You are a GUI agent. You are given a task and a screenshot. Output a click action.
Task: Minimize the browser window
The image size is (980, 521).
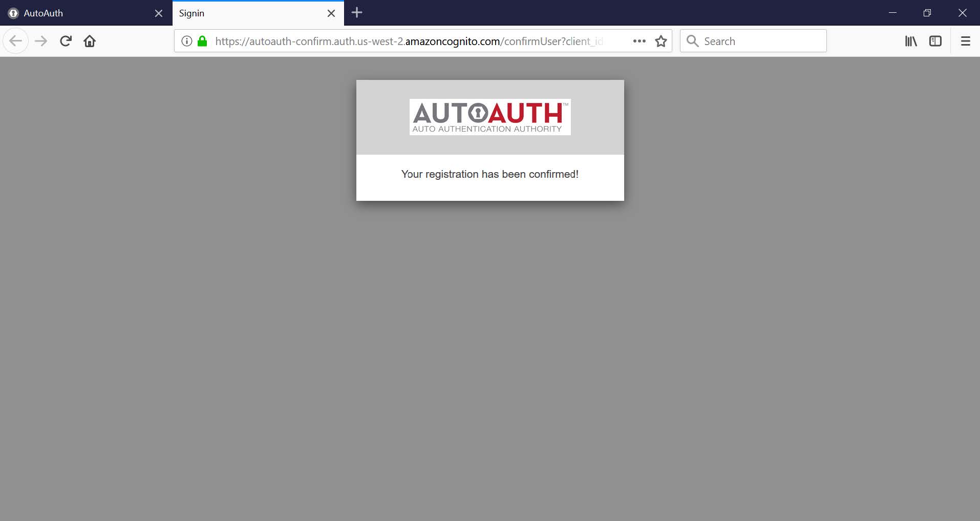click(x=892, y=13)
